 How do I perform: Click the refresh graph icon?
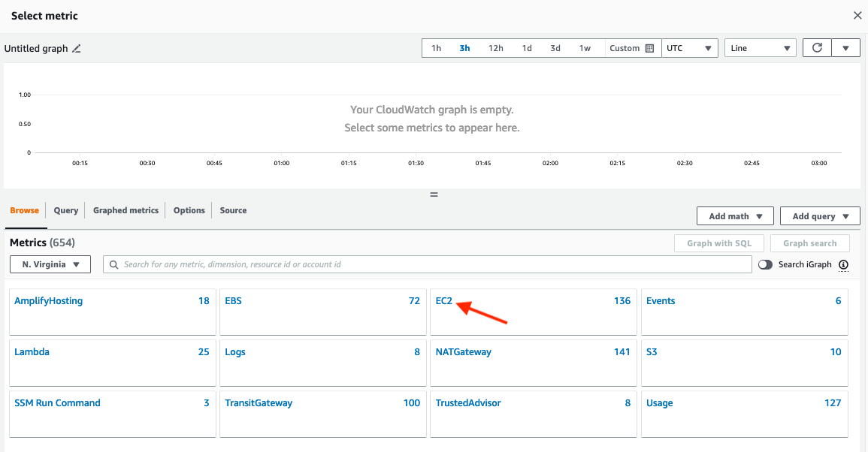pos(817,47)
